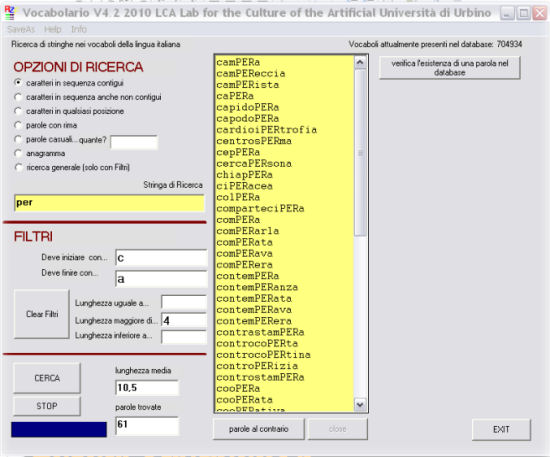Select 'caratteri in sequenza contigui' option

18,83
